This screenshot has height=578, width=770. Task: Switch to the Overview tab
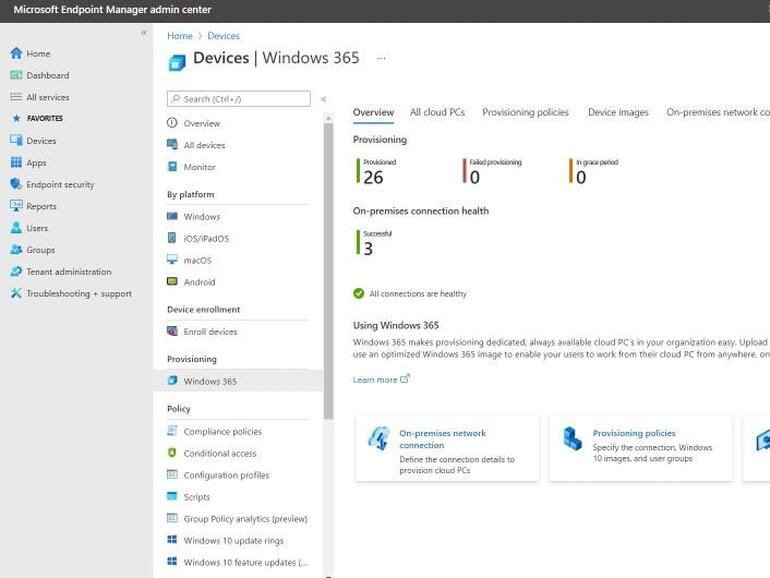pos(373,112)
